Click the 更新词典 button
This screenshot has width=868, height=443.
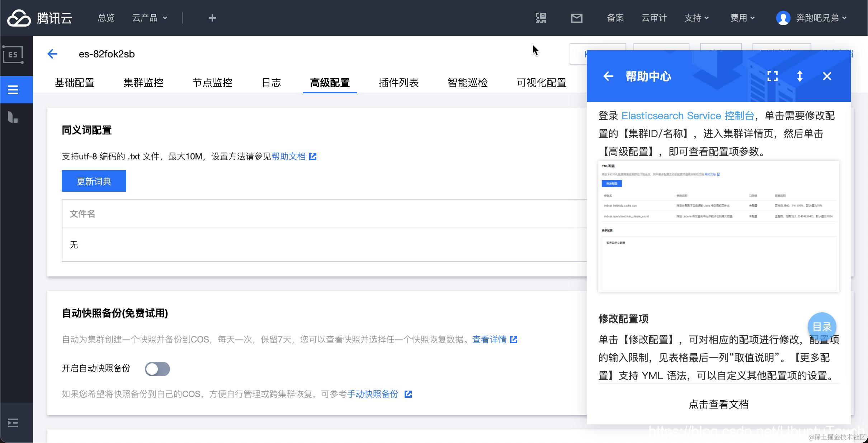click(x=94, y=181)
